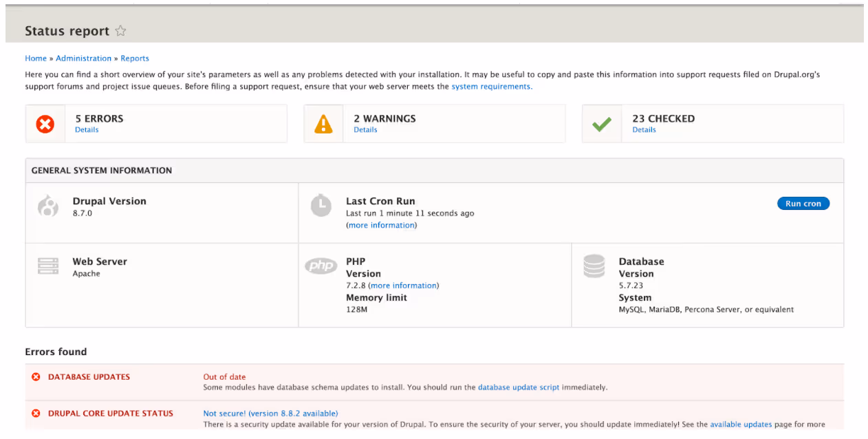Click the star shortcut icon beside Status report
The width and height of the screenshot is (868, 439).
[x=120, y=31]
